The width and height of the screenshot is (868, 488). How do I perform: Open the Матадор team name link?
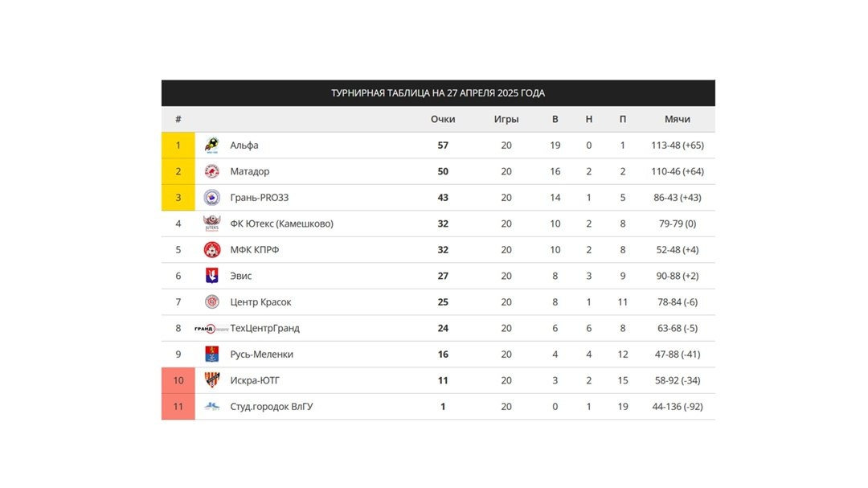point(250,171)
